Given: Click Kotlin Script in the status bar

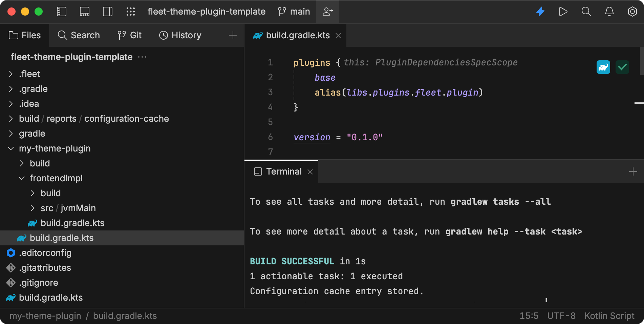Looking at the screenshot, I should (609, 316).
